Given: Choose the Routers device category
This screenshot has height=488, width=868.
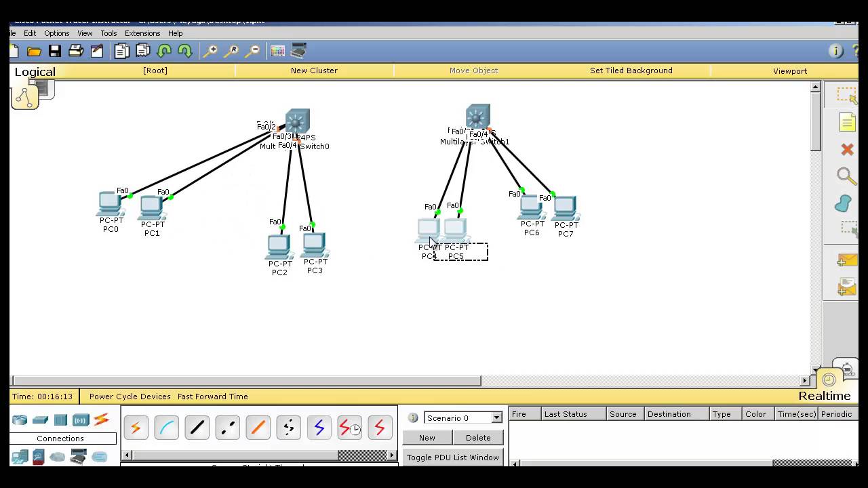Looking at the screenshot, I should (x=20, y=420).
